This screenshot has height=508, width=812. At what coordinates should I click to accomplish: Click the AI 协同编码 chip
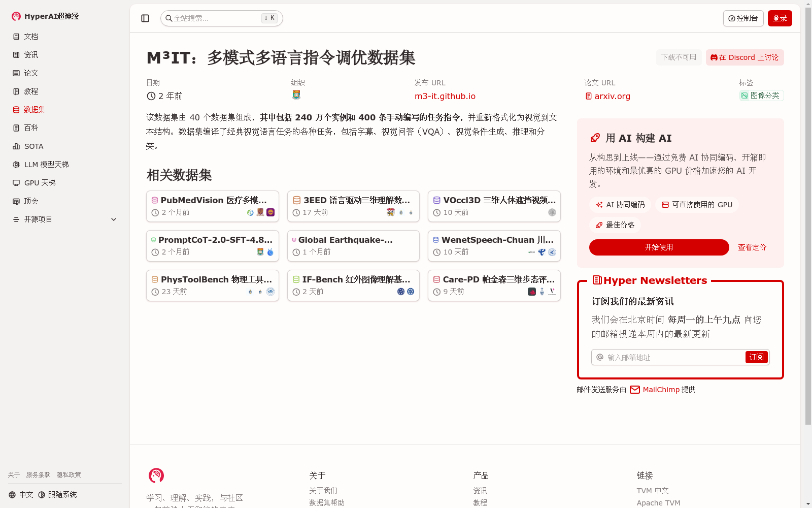tap(620, 205)
